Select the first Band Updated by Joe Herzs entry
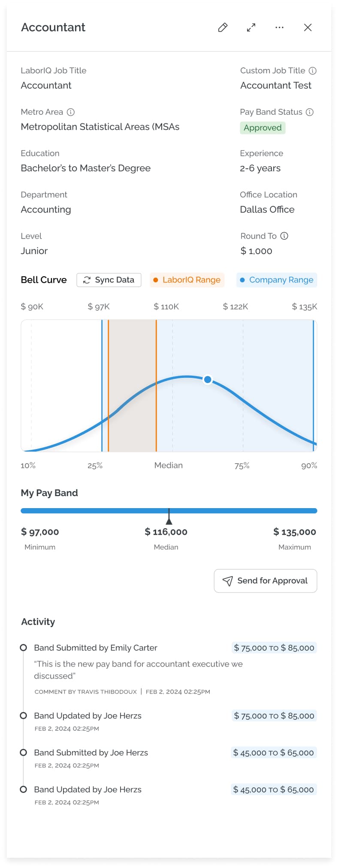Image resolution: width=338 pixels, height=868 pixels. click(88, 715)
